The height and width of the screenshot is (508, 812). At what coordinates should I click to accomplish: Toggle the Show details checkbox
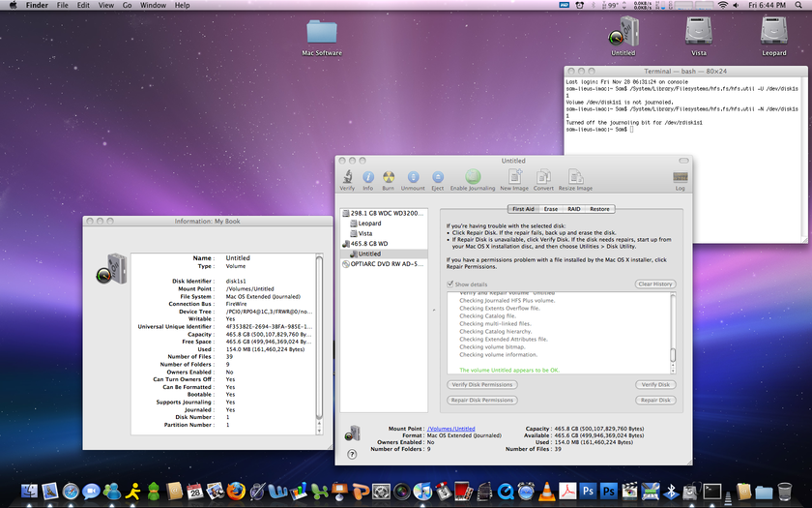coord(450,284)
